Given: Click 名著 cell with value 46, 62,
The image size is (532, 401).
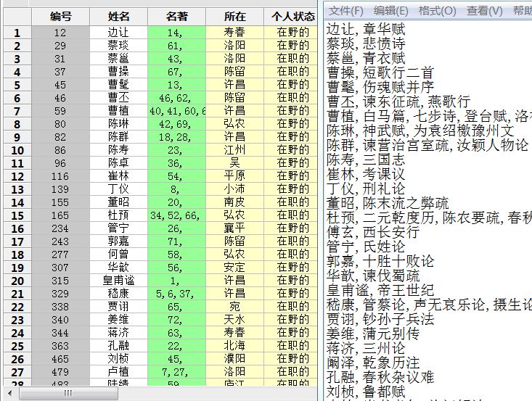Looking at the screenshot, I should [x=177, y=98].
